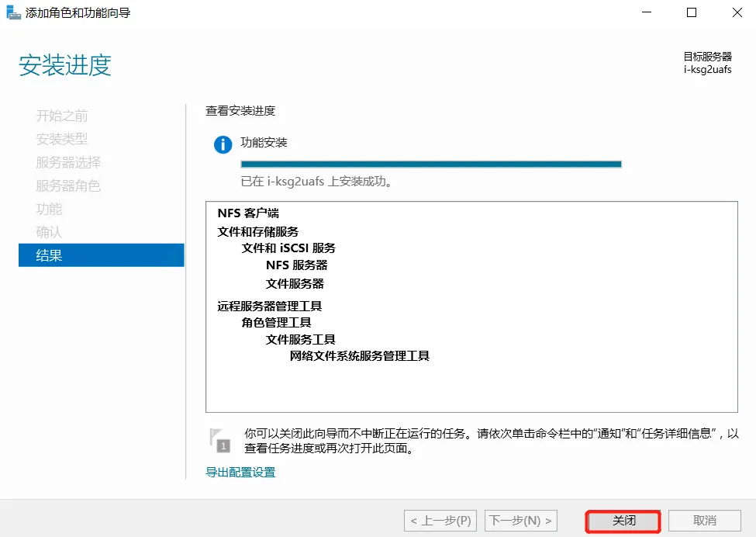Click the 关闭 button
Viewport: 756px width, 537px height.
coord(623,521)
